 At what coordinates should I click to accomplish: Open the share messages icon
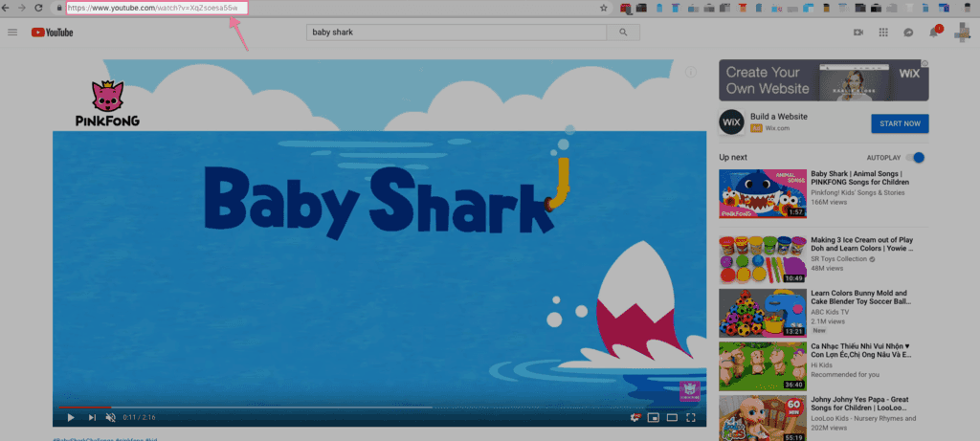pyautogui.click(x=908, y=33)
